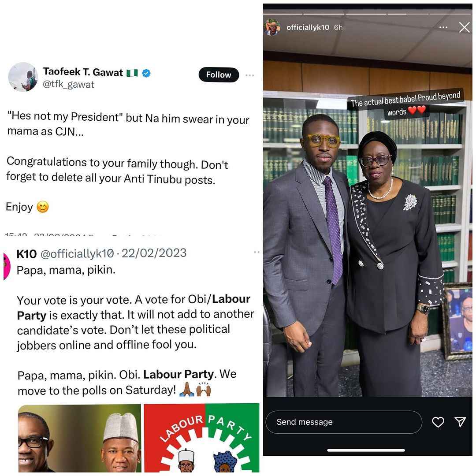Open the three-dot menu beside the Follow button
Viewport: 476px width, 476px height.
(x=249, y=75)
